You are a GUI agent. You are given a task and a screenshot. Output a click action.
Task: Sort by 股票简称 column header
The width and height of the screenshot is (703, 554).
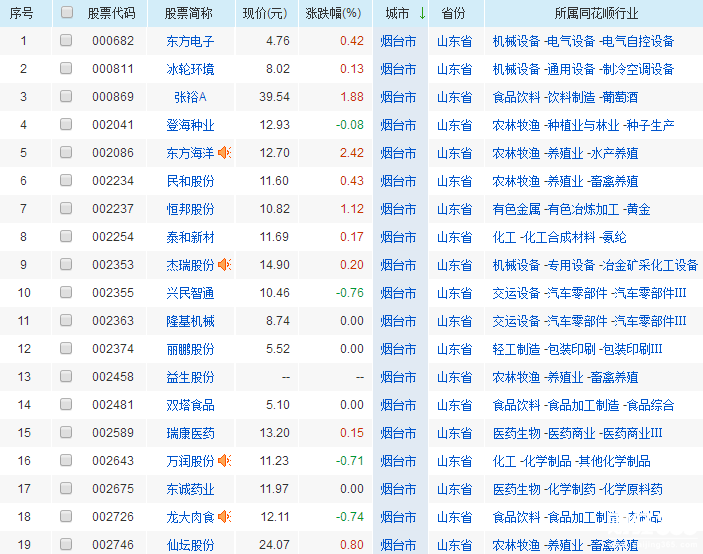pyautogui.click(x=189, y=13)
